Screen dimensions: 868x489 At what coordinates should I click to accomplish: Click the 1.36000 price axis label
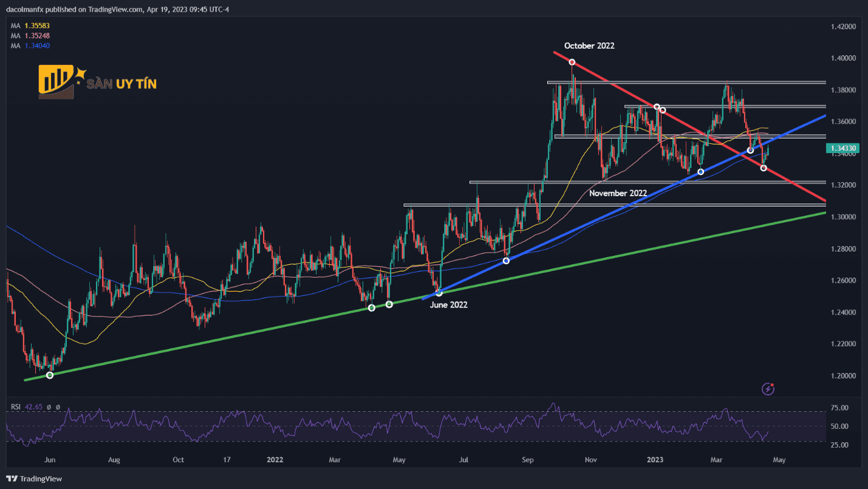pyautogui.click(x=843, y=121)
